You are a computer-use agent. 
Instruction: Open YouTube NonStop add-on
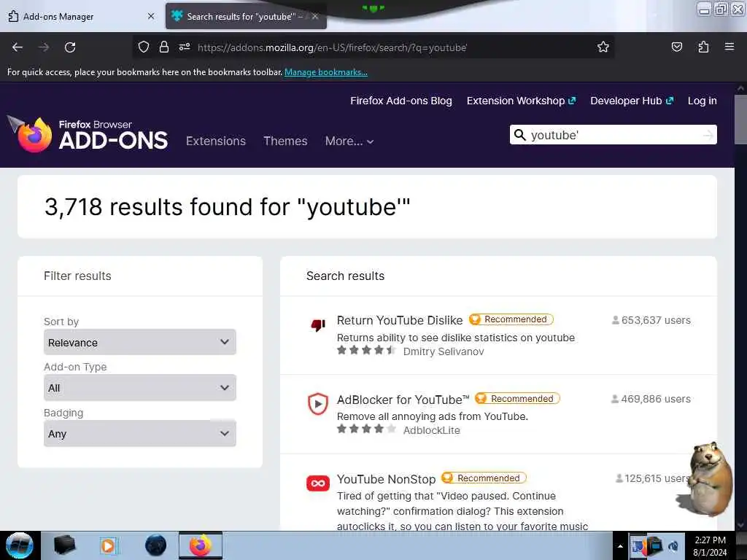[x=387, y=479]
